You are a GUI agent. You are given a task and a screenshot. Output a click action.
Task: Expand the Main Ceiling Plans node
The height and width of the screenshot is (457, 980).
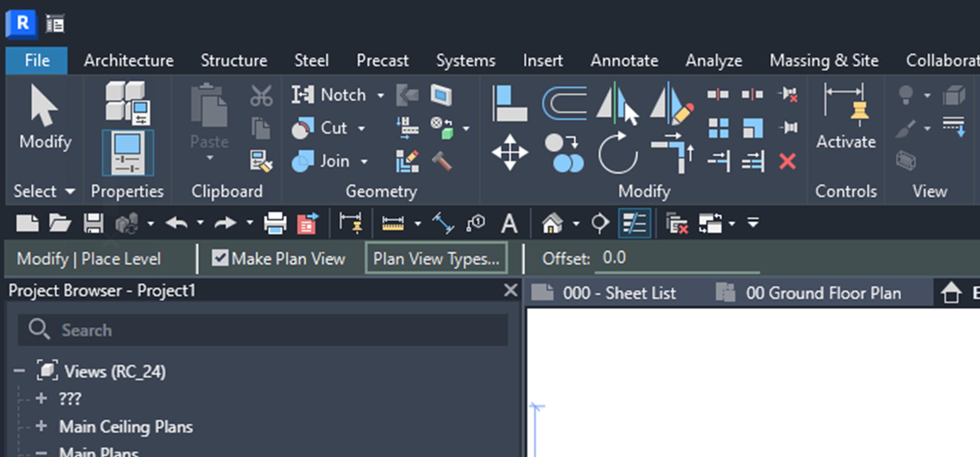pos(41,426)
